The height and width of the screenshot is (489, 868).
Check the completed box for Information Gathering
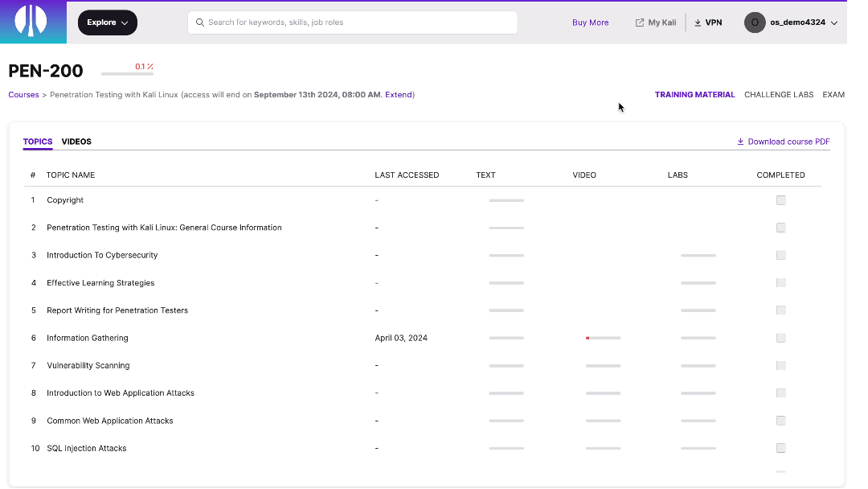(780, 338)
